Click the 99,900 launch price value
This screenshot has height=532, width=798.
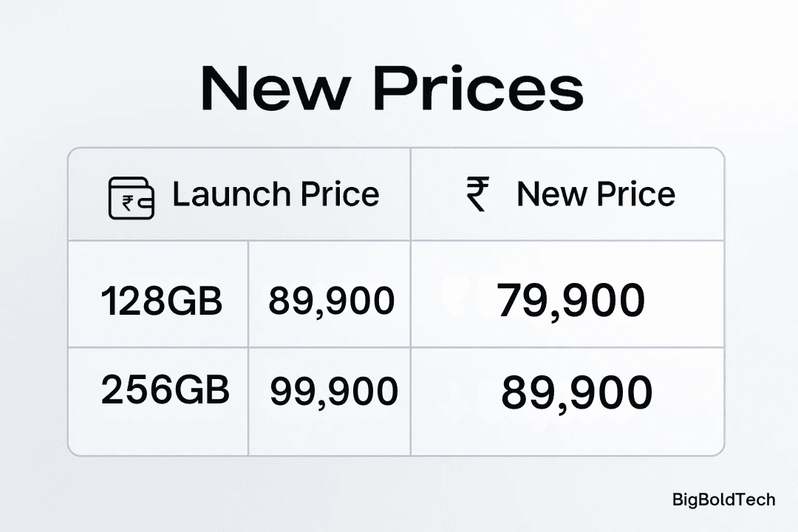[x=333, y=391]
